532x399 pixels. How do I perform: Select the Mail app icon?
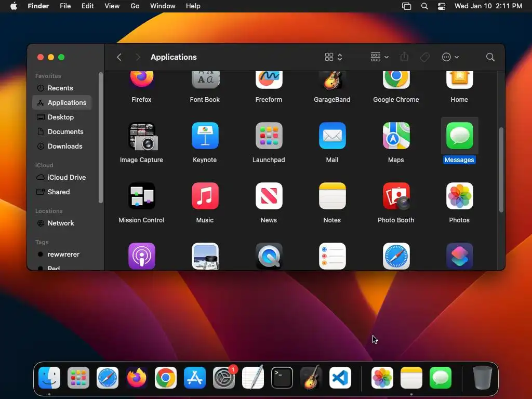click(x=332, y=136)
